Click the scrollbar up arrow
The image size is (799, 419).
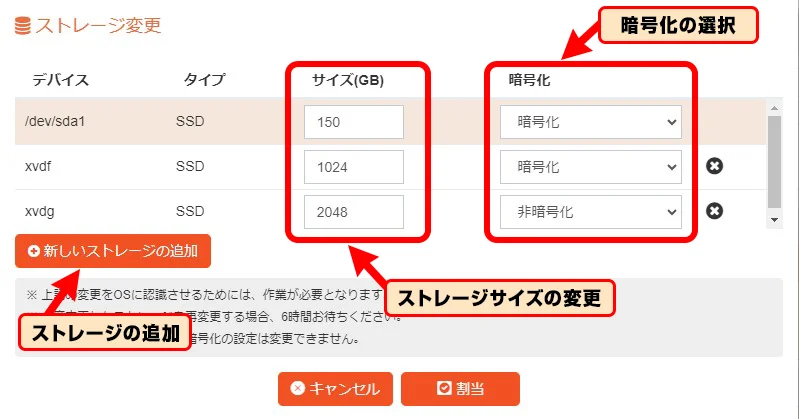(775, 108)
